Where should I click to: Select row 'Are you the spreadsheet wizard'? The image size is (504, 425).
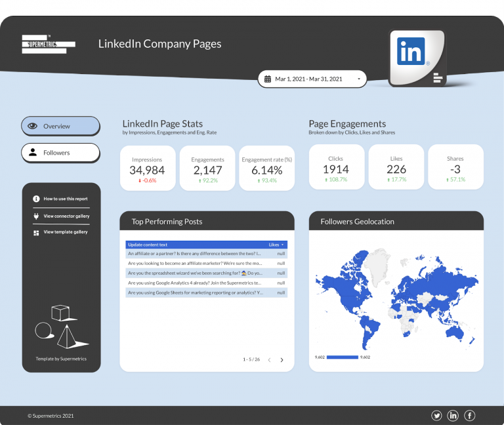[206, 273]
